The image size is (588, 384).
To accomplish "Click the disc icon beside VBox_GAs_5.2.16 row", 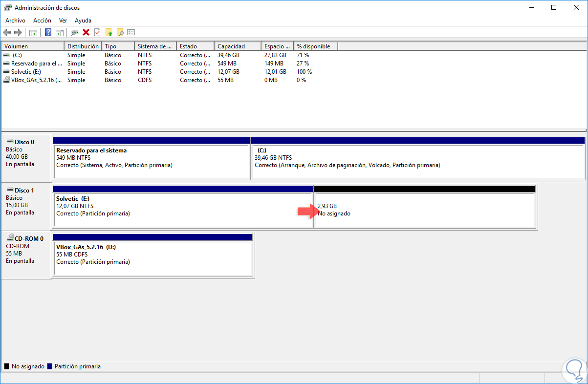I will click(x=6, y=80).
